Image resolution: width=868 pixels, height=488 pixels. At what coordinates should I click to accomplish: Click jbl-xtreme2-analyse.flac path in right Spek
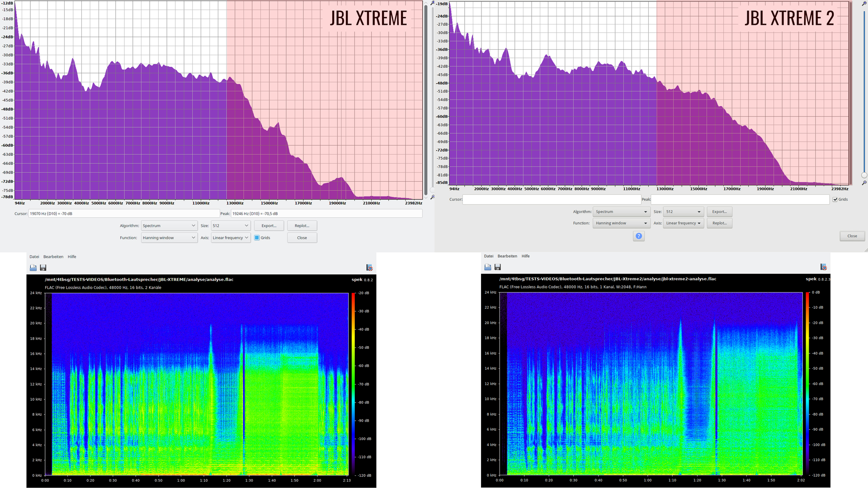[x=608, y=279]
